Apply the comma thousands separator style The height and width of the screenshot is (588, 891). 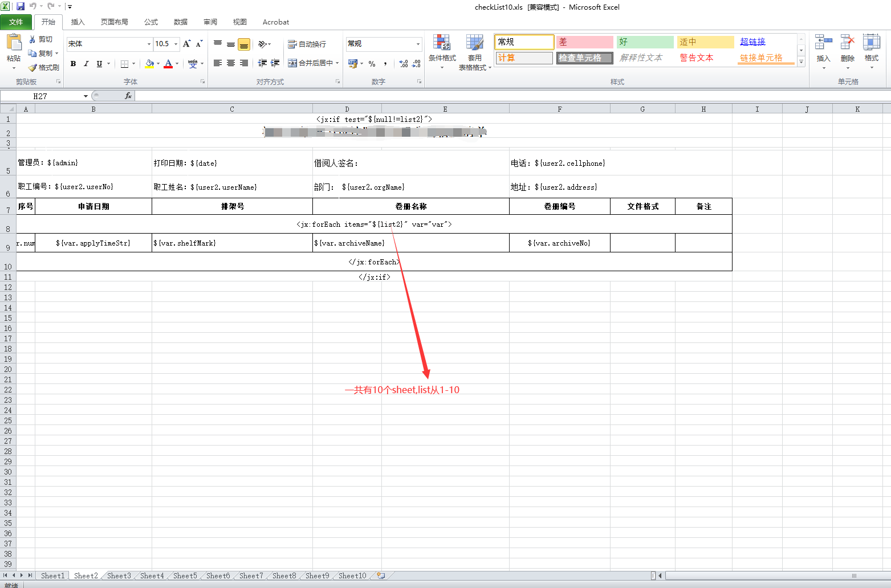coord(385,64)
